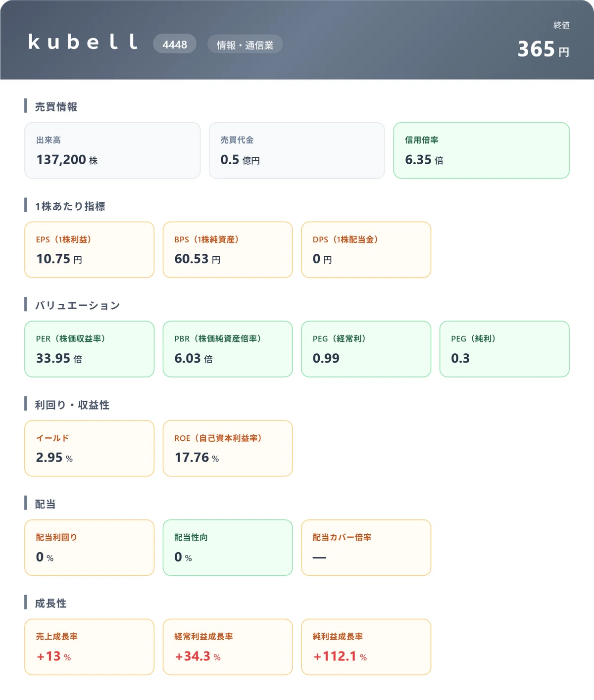Click the 137,200 volume value
The image size is (594, 700).
pos(61,160)
